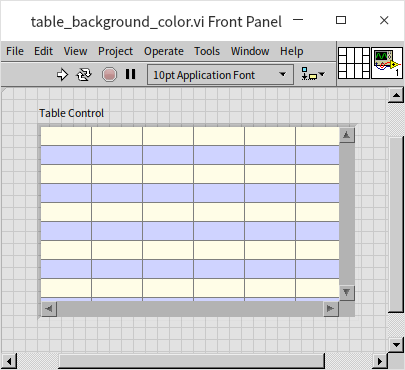Click the front panel vertical scrollbar thumb
This screenshot has width=405, height=370.
[x=396, y=224]
